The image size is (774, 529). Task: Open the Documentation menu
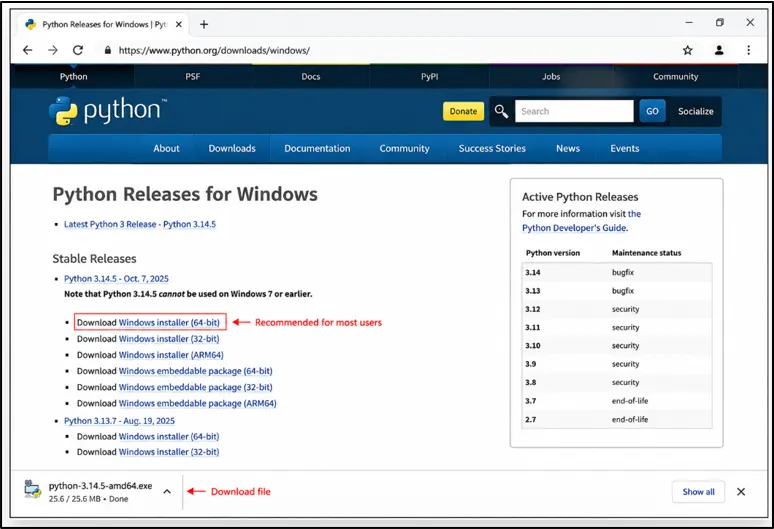[x=317, y=149]
